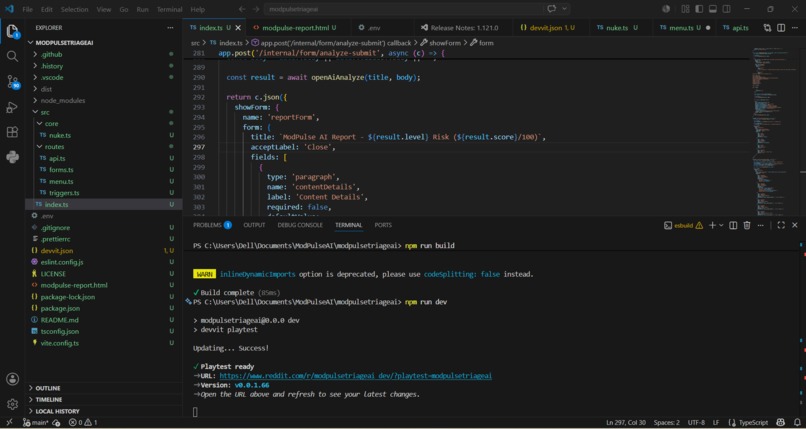Close the index.ts editor tab
The width and height of the screenshot is (806, 429).
tap(238, 28)
